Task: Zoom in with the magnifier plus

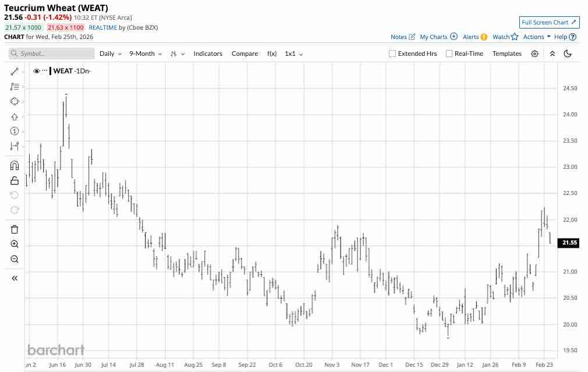Action: pos(14,244)
